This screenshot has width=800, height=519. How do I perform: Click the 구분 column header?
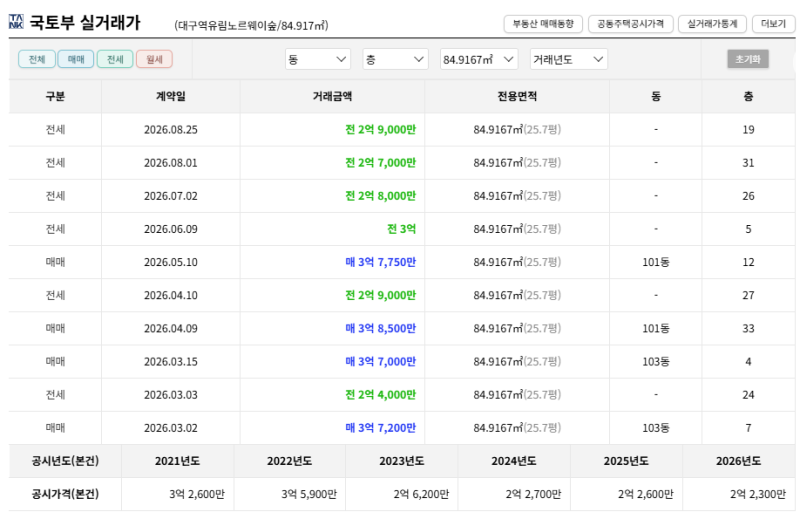55,96
